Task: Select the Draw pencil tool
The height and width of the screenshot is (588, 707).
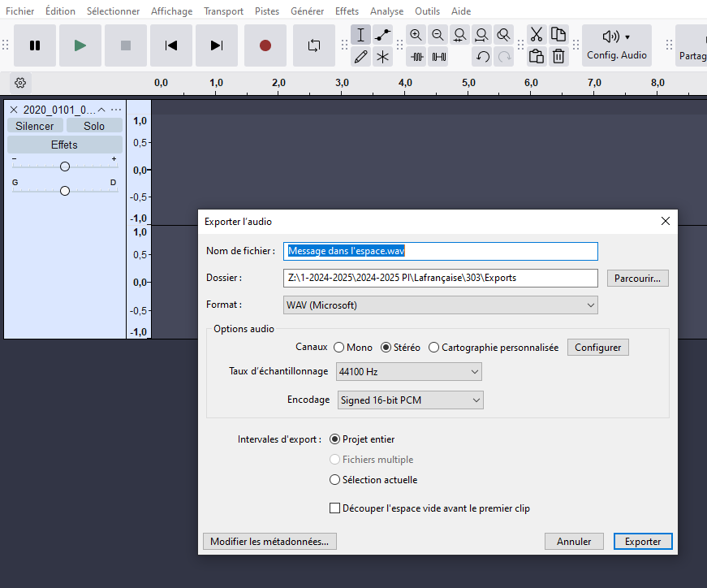Action: (x=361, y=57)
